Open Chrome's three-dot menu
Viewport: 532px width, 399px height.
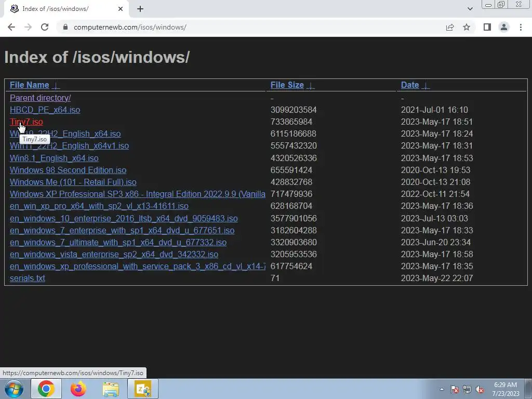521,27
